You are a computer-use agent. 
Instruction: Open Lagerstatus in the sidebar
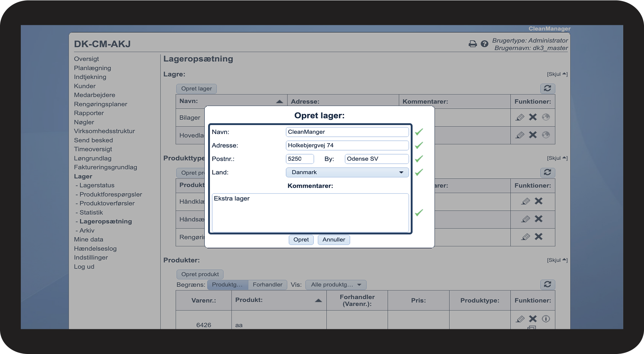click(x=97, y=185)
